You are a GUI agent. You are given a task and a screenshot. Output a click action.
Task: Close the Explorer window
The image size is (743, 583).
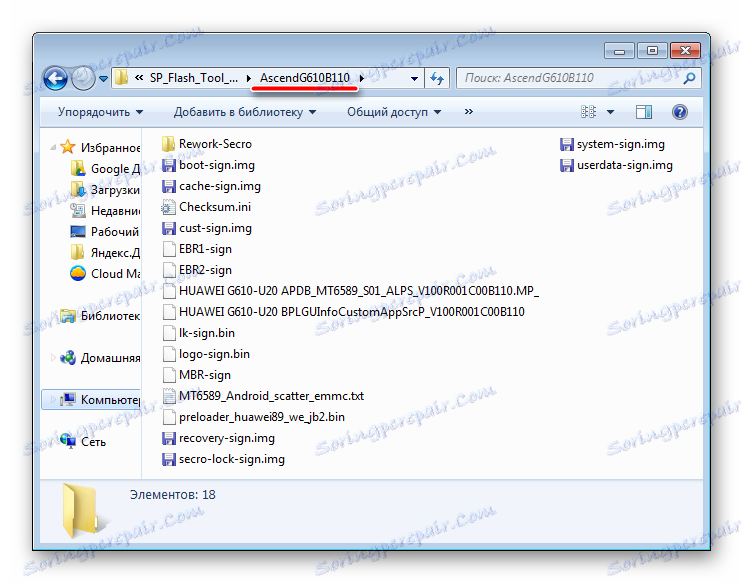click(685, 50)
